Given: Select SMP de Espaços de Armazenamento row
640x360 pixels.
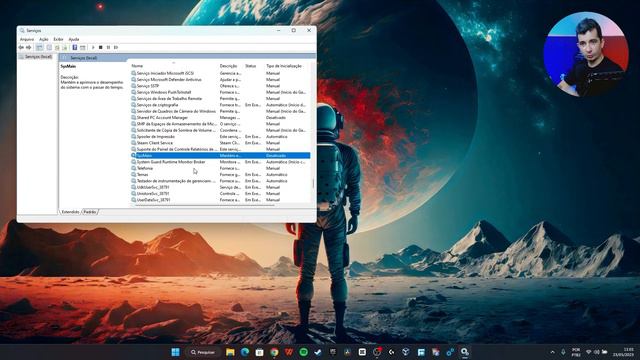Looking at the screenshot, I should point(220,124).
